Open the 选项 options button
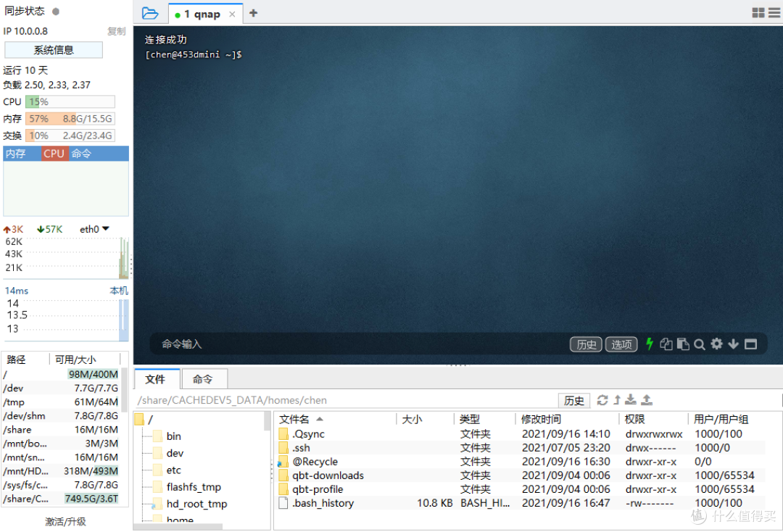Image resolution: width=783 pixels, height=532 pixels. click(621, 344)
